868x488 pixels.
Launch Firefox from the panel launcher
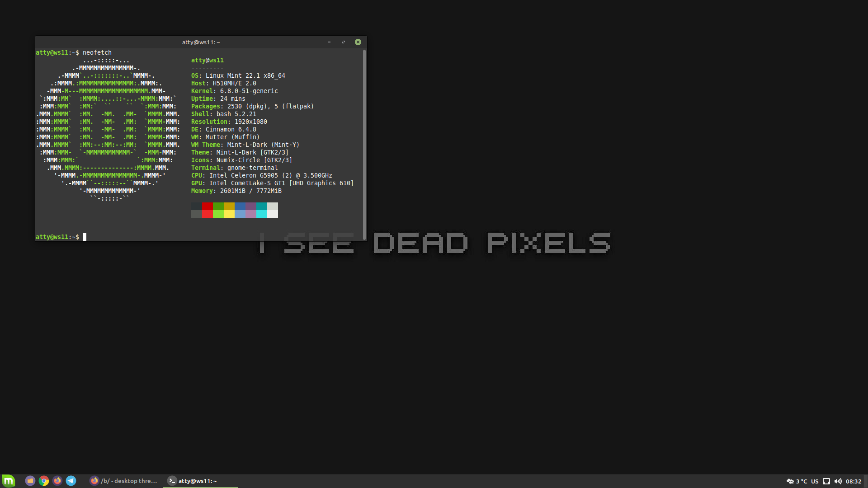tap(57, 481)
